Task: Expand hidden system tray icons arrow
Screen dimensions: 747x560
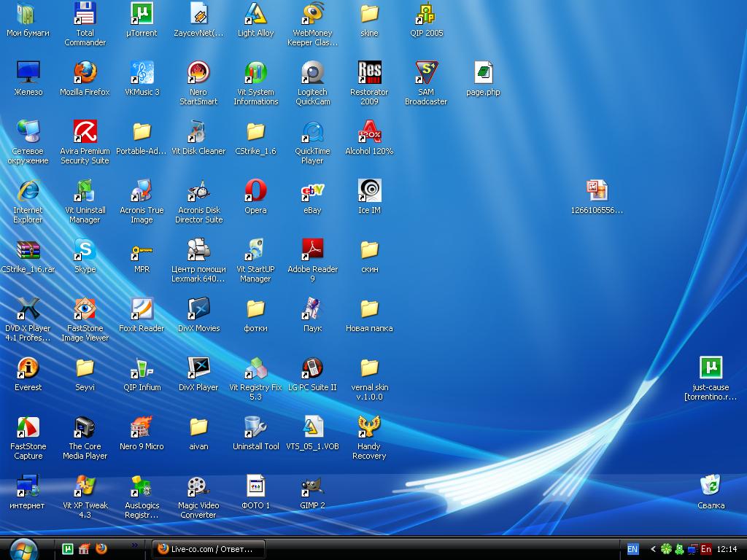Action: pos(653,549)
